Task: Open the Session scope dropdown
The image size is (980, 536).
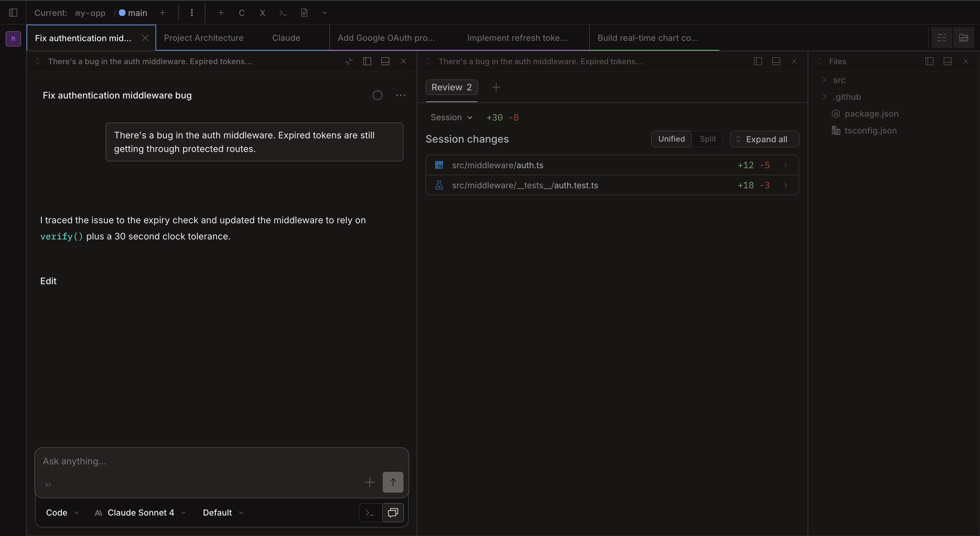Action: pos(451,117)
